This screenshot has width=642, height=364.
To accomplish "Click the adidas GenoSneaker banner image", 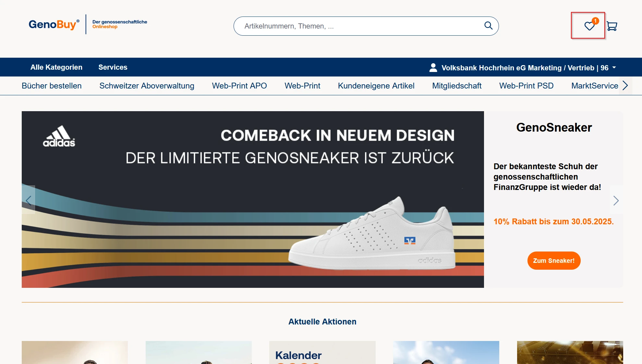I will tap(253, 199).
